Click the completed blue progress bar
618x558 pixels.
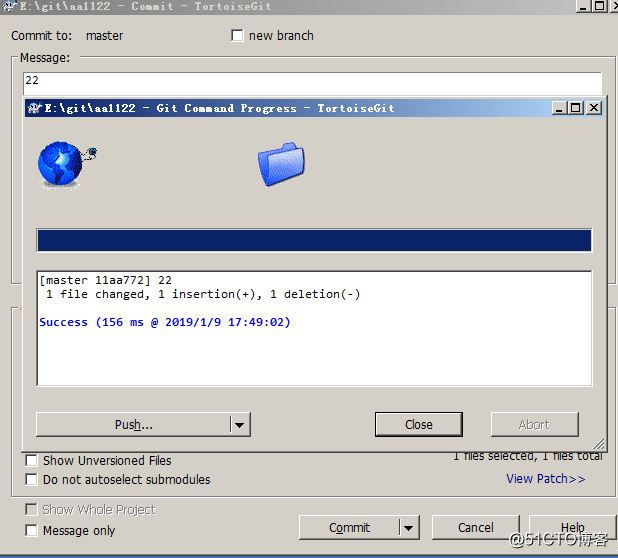(x=314, y=240)
